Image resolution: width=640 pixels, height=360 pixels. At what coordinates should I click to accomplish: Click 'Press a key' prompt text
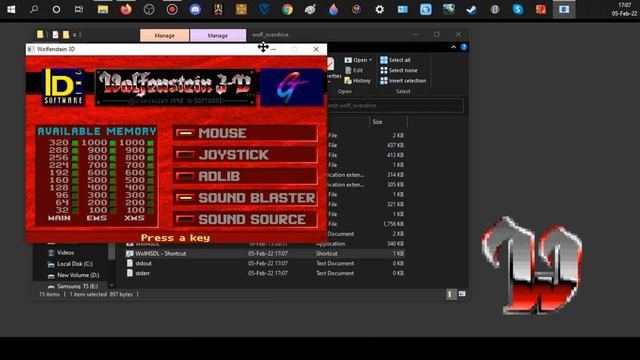(x=175, y=238)
